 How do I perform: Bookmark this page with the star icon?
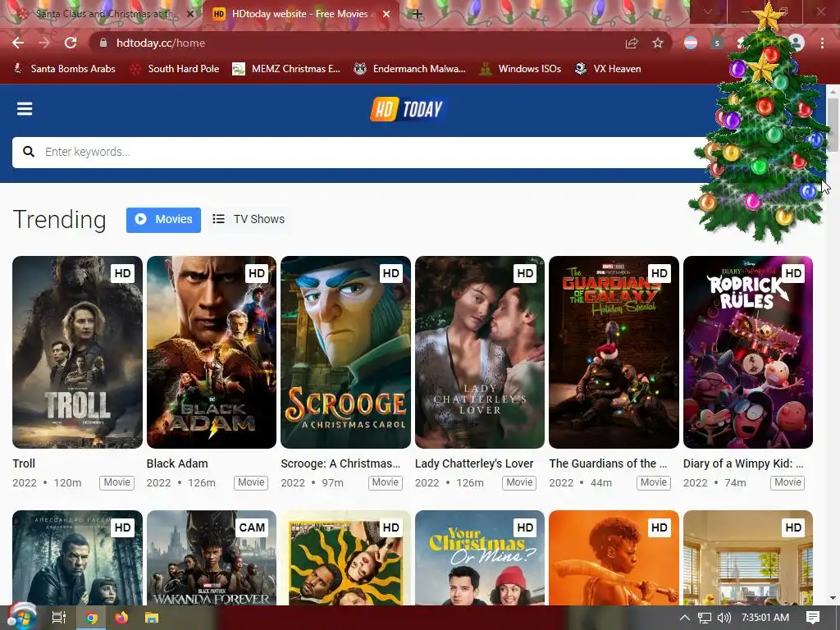[x=658, y=43]
